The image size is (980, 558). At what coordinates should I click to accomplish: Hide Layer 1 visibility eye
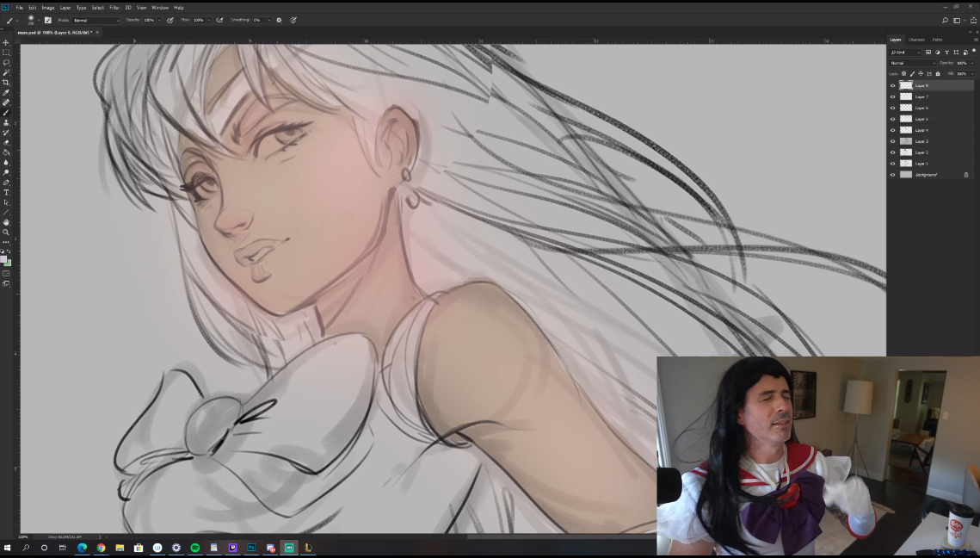point(892,164)
